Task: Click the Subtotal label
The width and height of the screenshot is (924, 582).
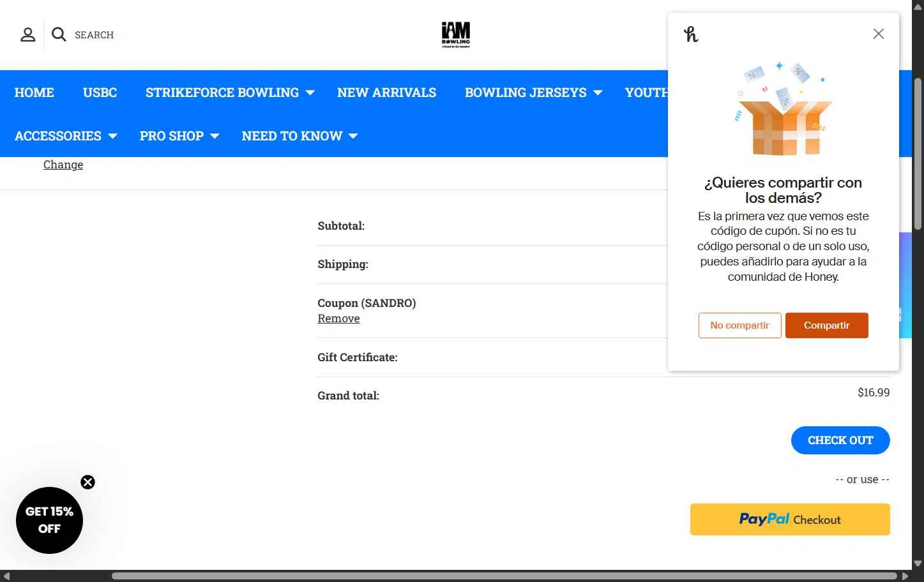Action: click(x=341, y=226)
